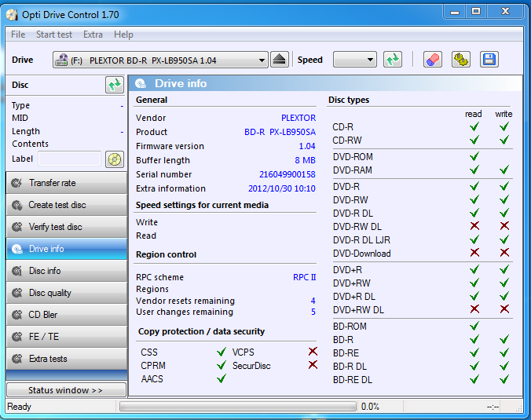The width and height of the screenshot is (531, 420).
Task: Click the disc icon on CD Bler
Action: (16, 315)
